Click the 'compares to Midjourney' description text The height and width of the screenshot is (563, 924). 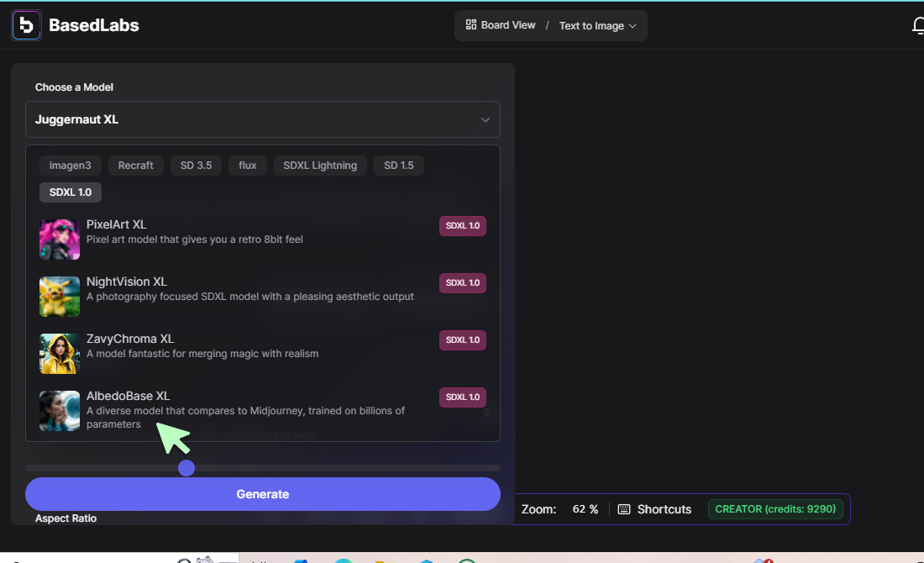[246, 418]
